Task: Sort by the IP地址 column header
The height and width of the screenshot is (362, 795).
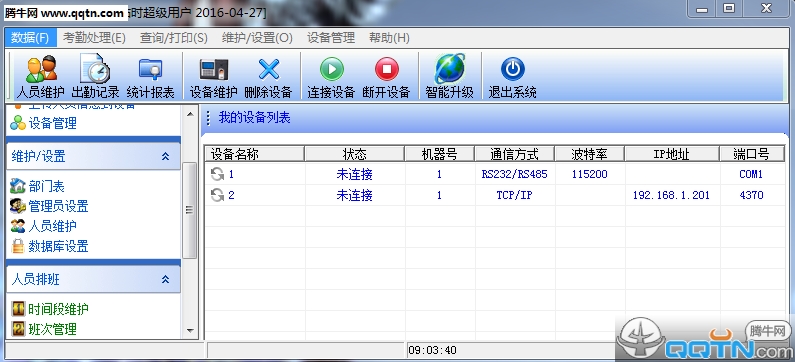Action: [672, 154]
